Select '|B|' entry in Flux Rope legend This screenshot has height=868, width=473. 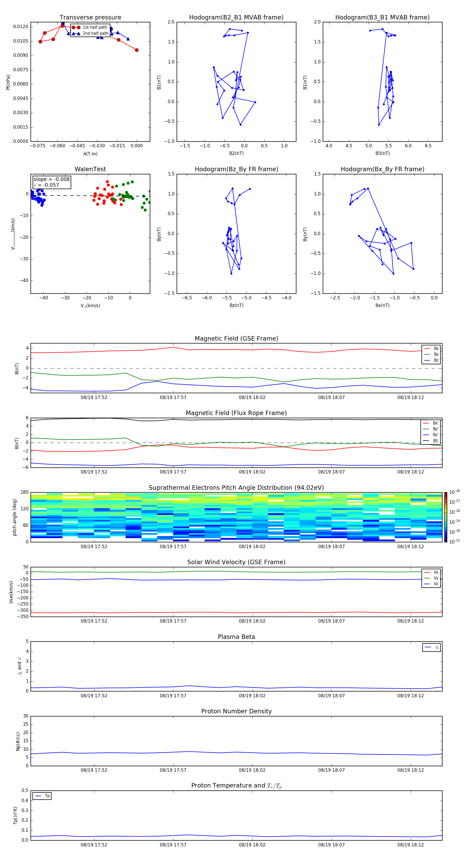(431, 441)
